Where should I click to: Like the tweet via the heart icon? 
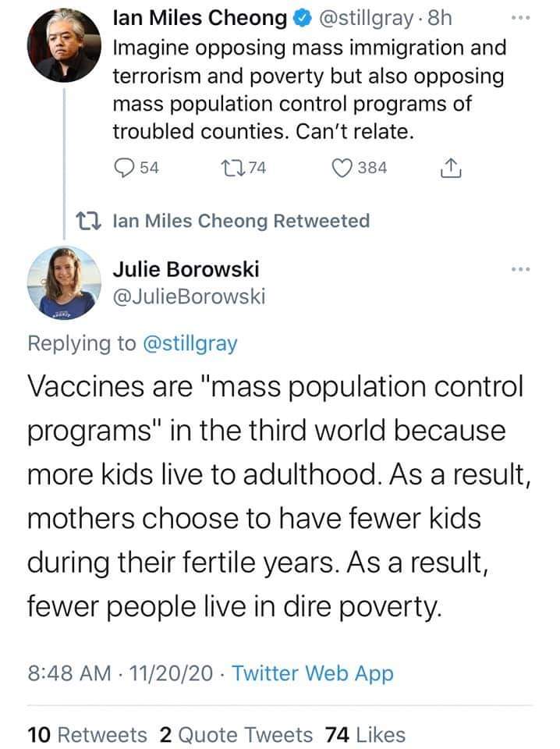tap(342, 168)
